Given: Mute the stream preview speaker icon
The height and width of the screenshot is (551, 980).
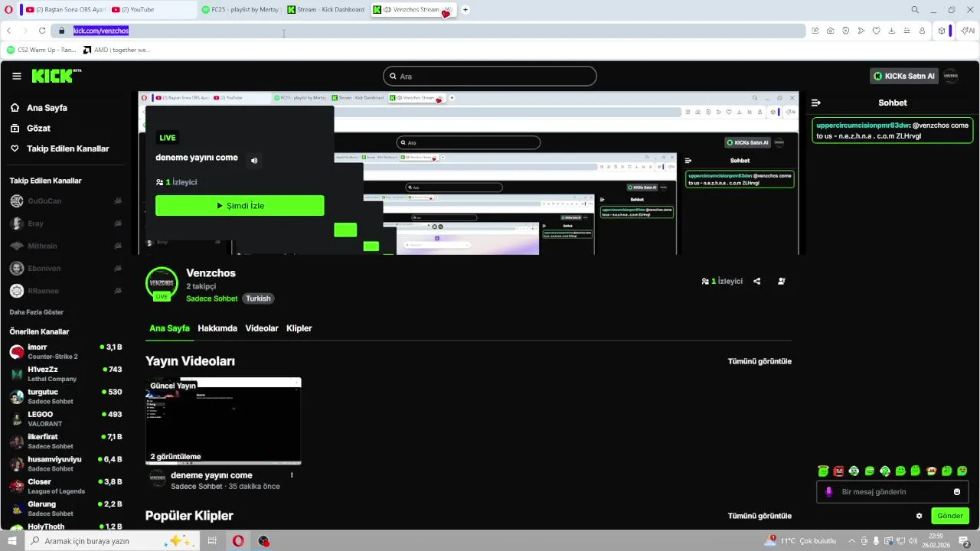Looking at the screenshot, I should tap(254, 160).
